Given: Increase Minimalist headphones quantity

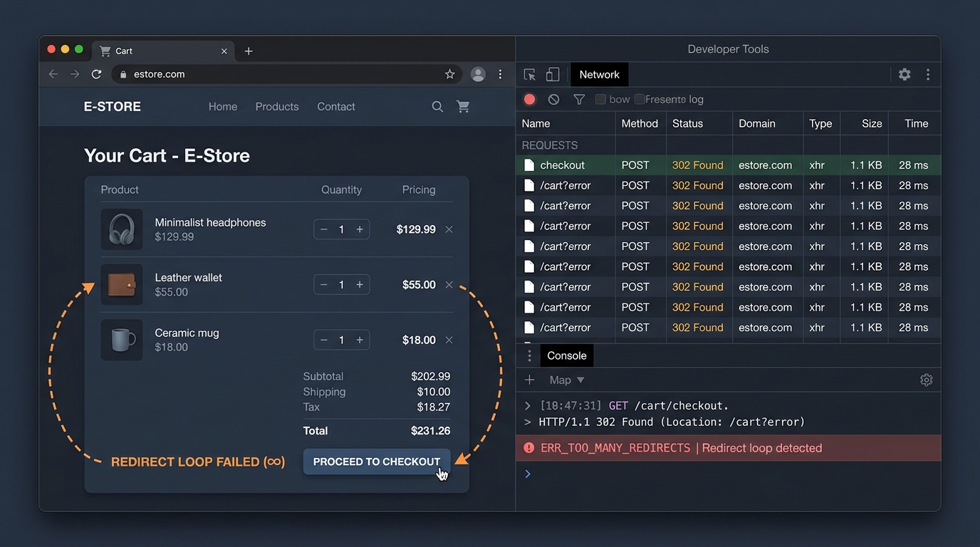Looking at the screenshot, I should [360, 229].
